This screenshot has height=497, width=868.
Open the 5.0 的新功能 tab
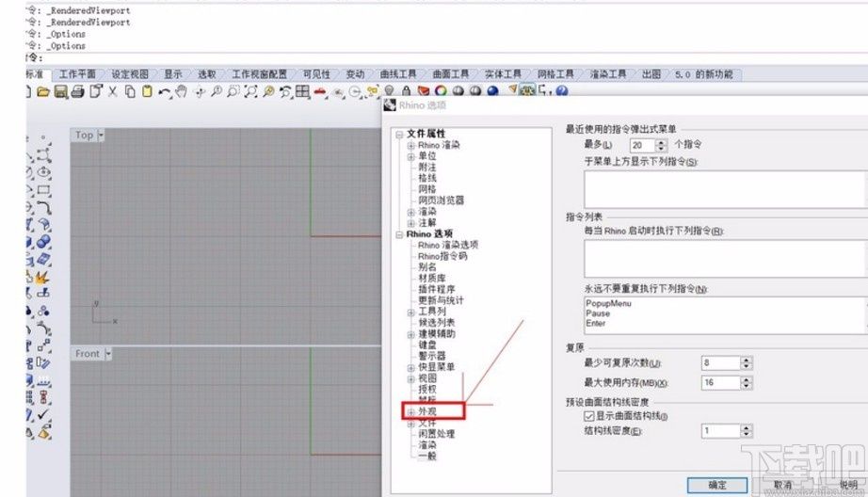click(703, 74)
